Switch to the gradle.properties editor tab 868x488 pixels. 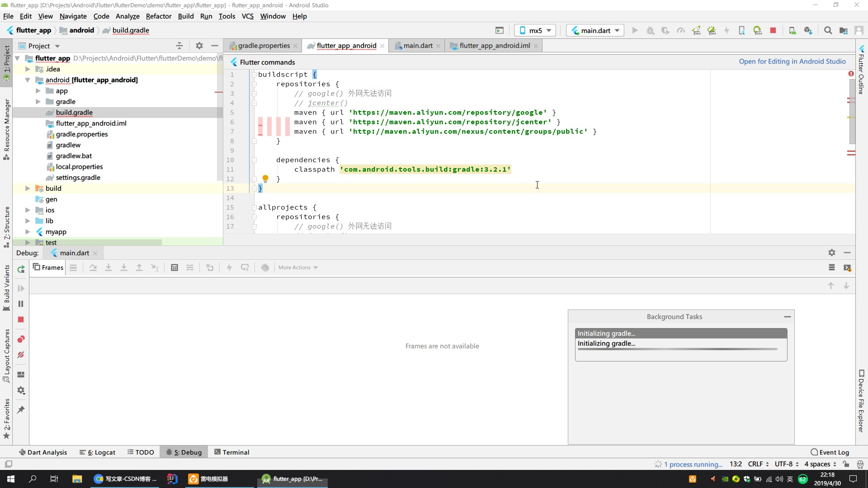pos(264,46)
